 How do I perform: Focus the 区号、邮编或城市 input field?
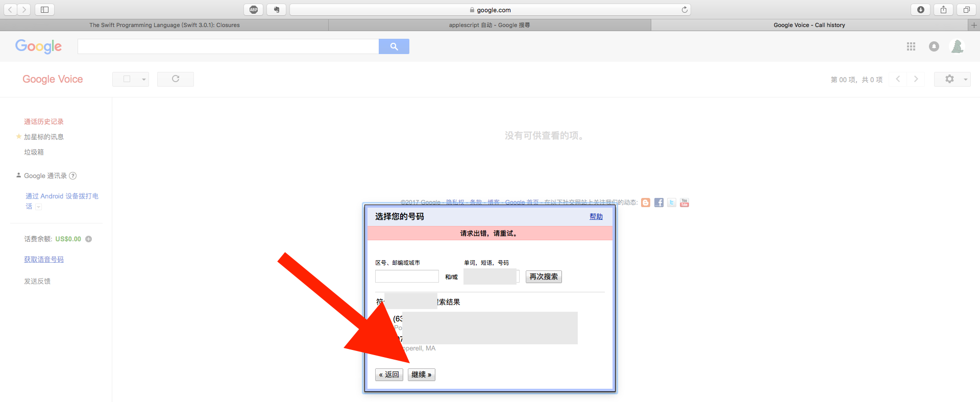click(407, 277)
